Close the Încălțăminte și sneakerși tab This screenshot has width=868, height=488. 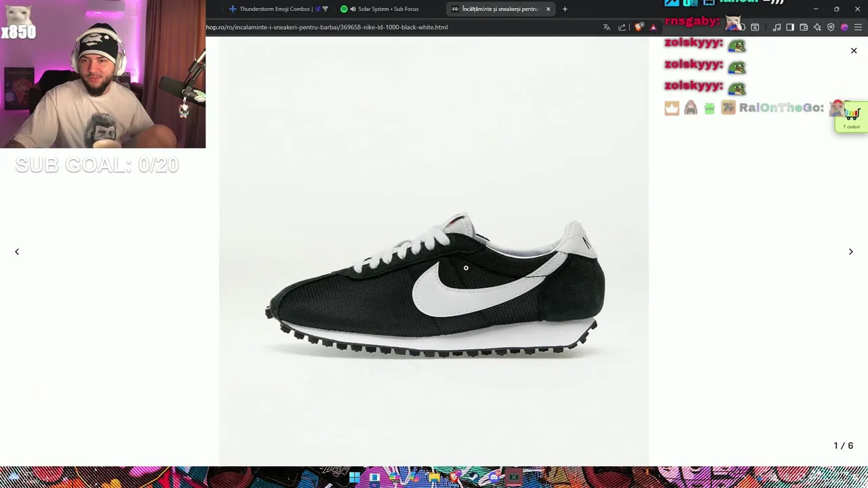click(x=548, y=9)
